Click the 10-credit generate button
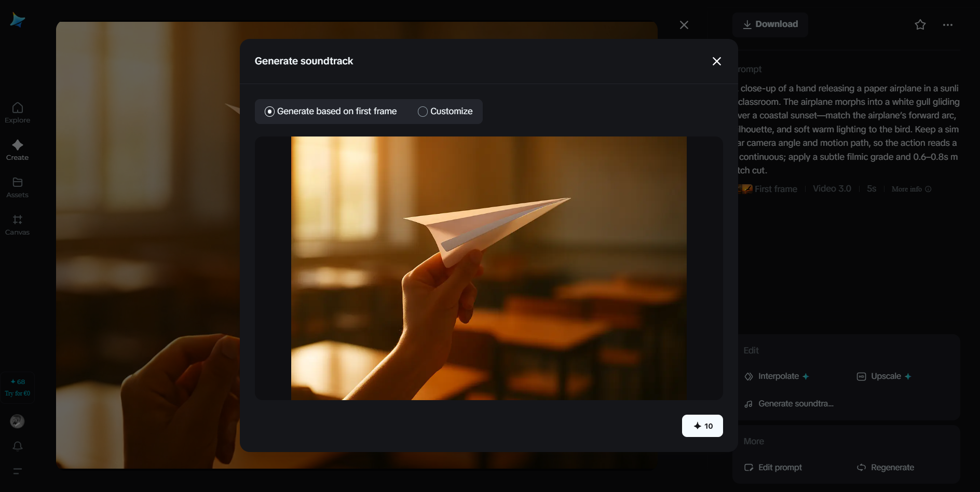Screen dimensions: 980x492 pyautogui.click(x=702, y=426)
